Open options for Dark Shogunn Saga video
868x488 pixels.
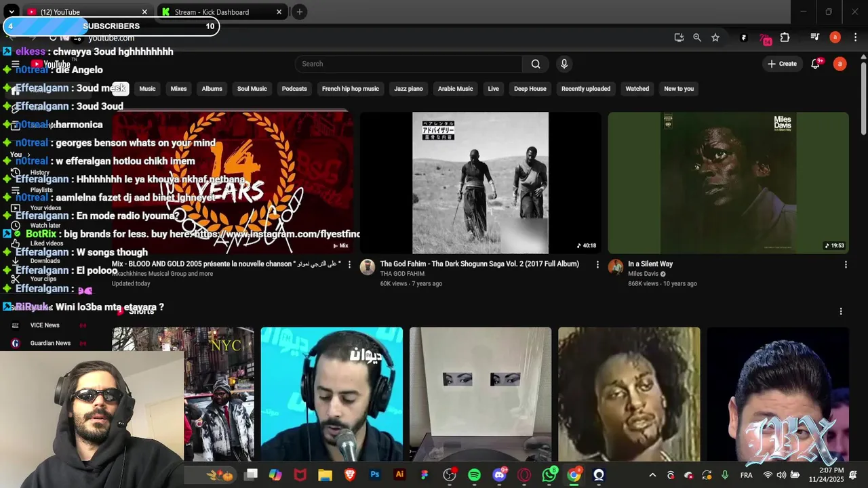[x=597, y=264]
